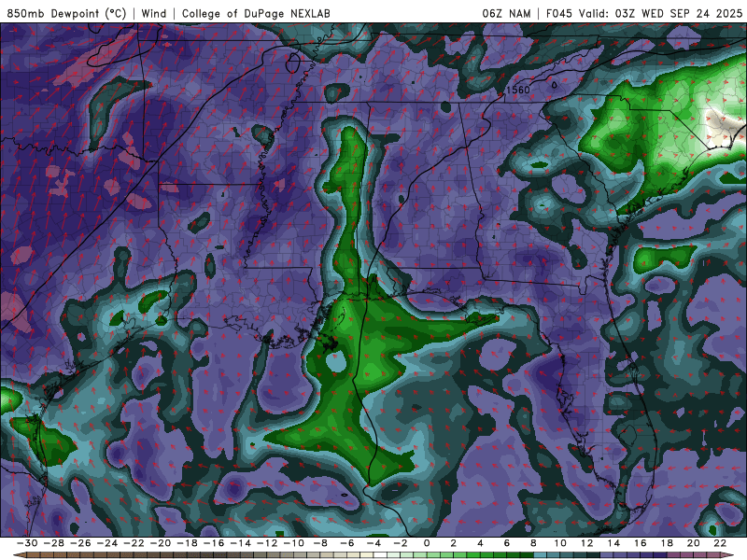Click the 'Wind' label in the header
Viewport: 747px width, 560px height.
point(154,13)
